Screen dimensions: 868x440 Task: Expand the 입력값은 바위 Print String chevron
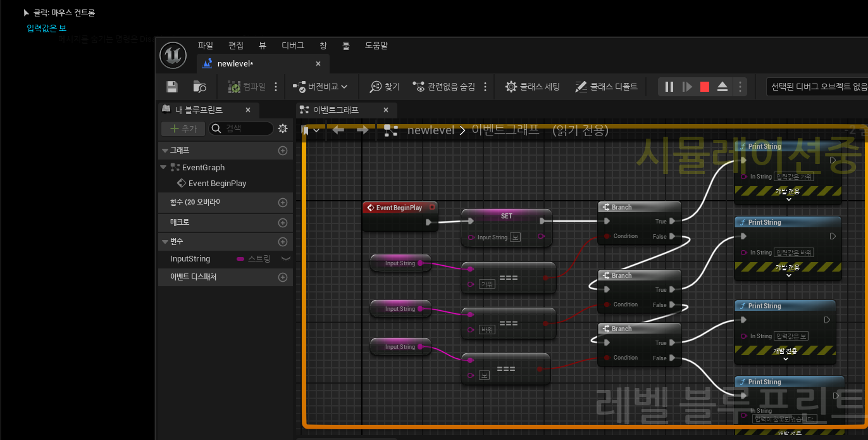pyautogui.click(x=788, y=275)
